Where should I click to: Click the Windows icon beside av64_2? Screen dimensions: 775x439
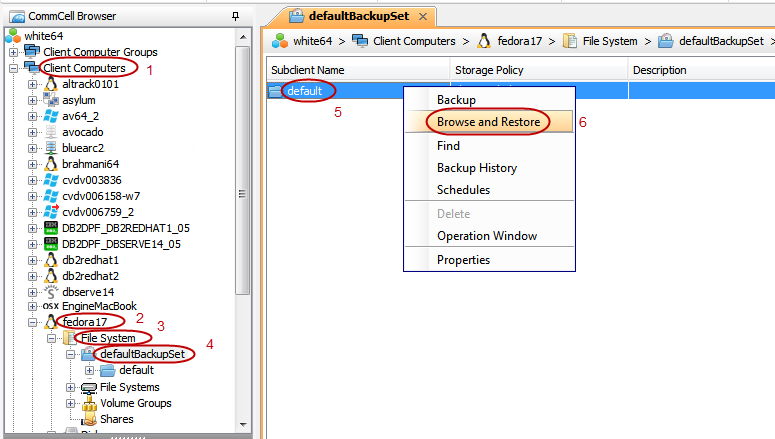[52, 116]
